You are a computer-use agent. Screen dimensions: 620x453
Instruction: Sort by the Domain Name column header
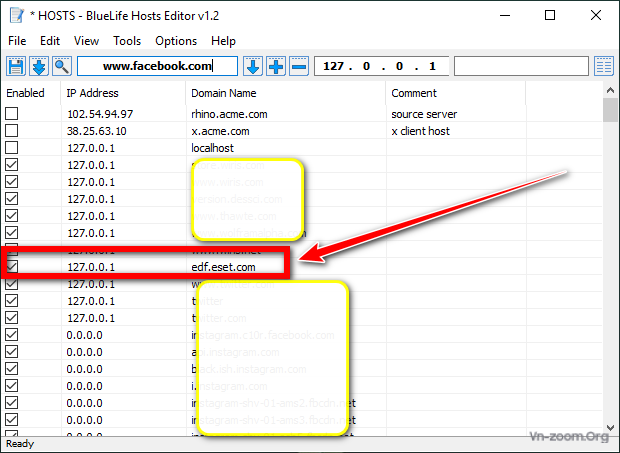(x=224, y=93)
